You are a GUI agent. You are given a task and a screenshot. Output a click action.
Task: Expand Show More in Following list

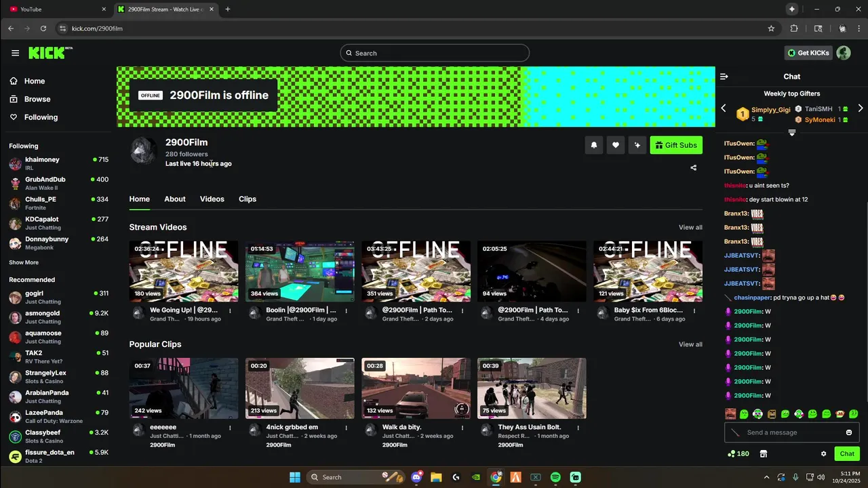click(24, 262)
